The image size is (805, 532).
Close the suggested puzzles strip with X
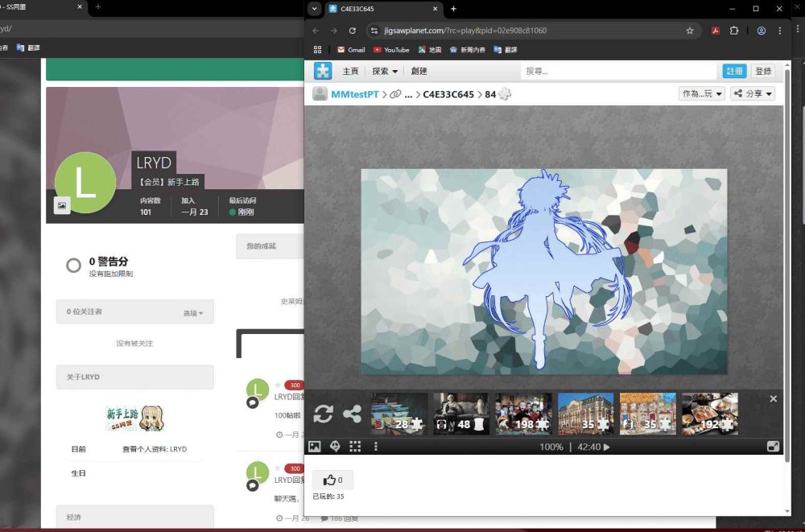(773, 399)
